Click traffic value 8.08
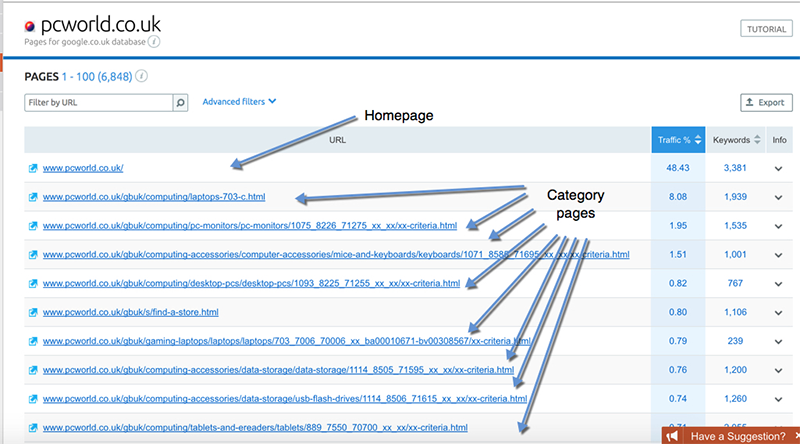Screen dimensions: 800x444 click(678, 197)
